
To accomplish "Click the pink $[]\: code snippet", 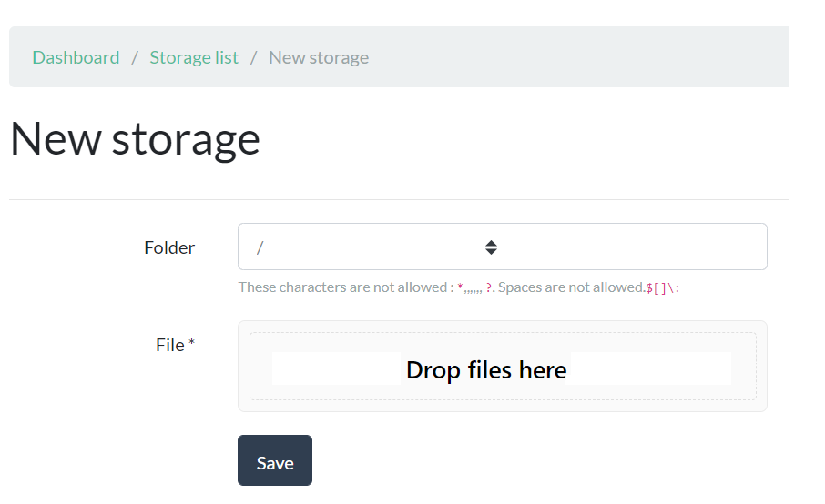I will click(x=662, y=288).
